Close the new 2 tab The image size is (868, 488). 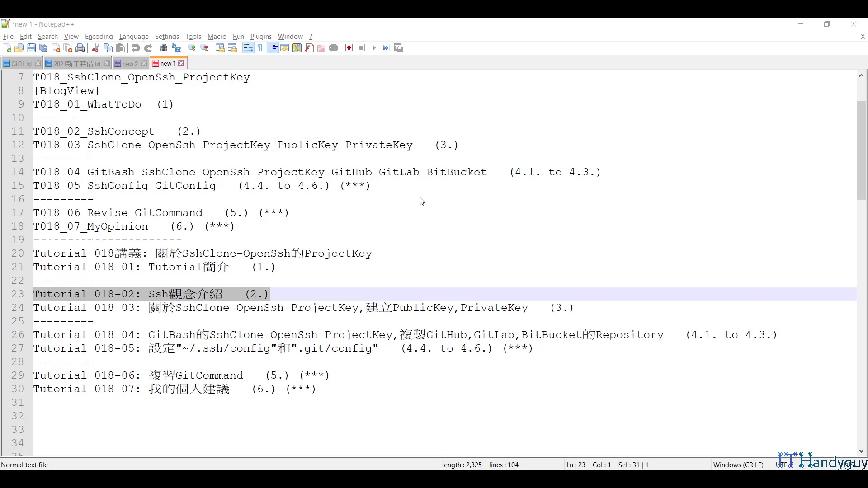pyautogui.click(x=144, y=64)
